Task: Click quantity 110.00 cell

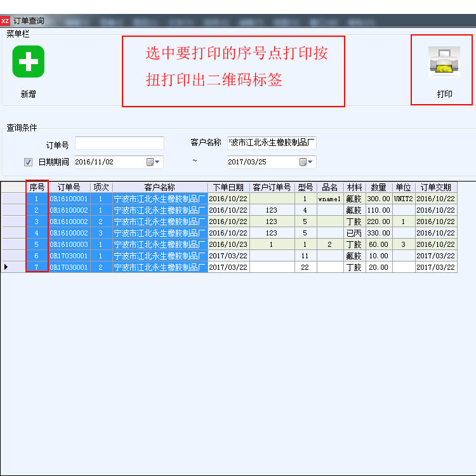Action: click(379, 210)
